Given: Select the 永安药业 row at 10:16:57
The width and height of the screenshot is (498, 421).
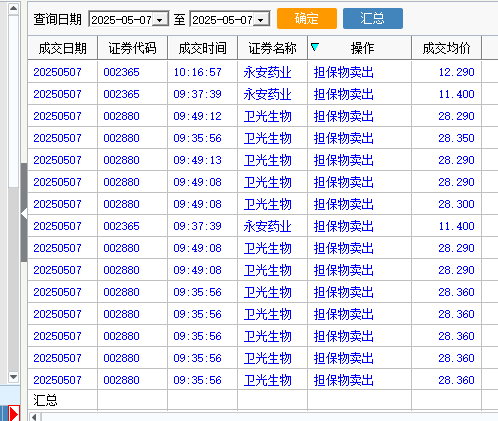Looking at the screenshot, I should 263,72.
